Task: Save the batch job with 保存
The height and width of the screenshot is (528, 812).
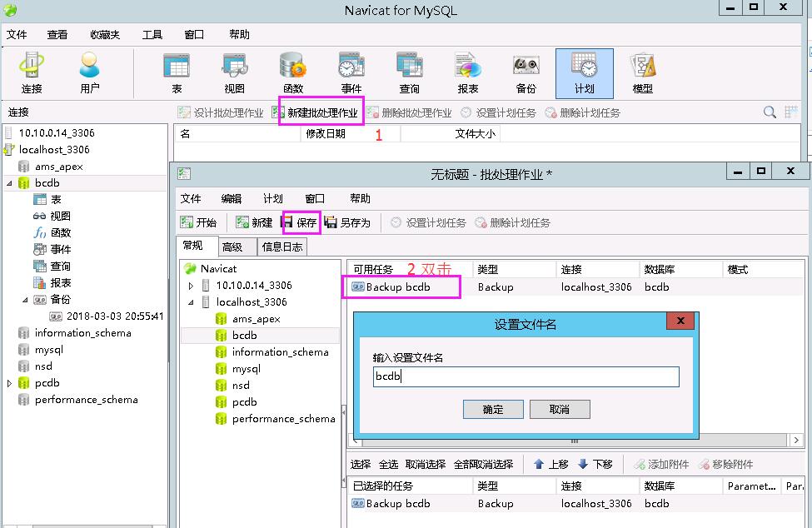Action: pos(301,222)
